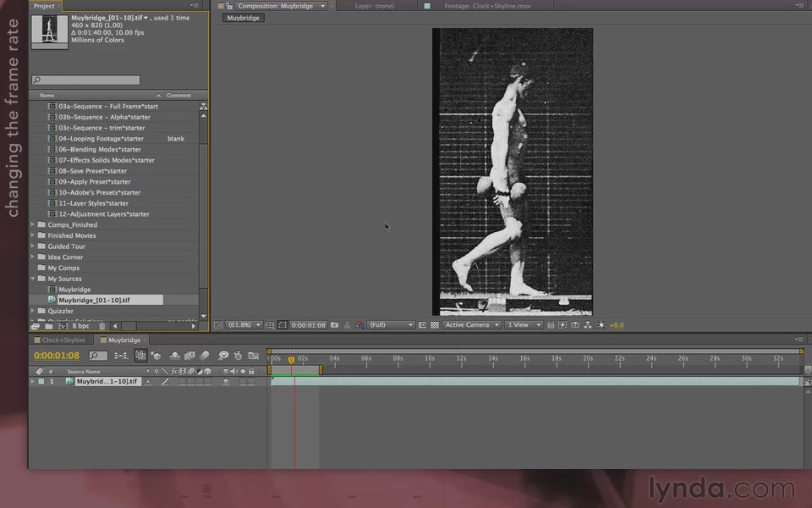Expand the Comps_Finished folder
Screen dimensions: 812x508
pos(33,224)
